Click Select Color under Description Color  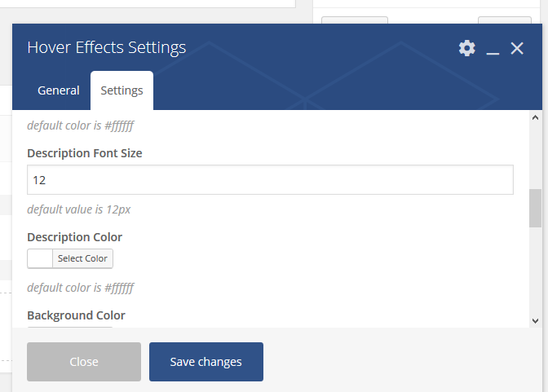(x=82, y=258)
